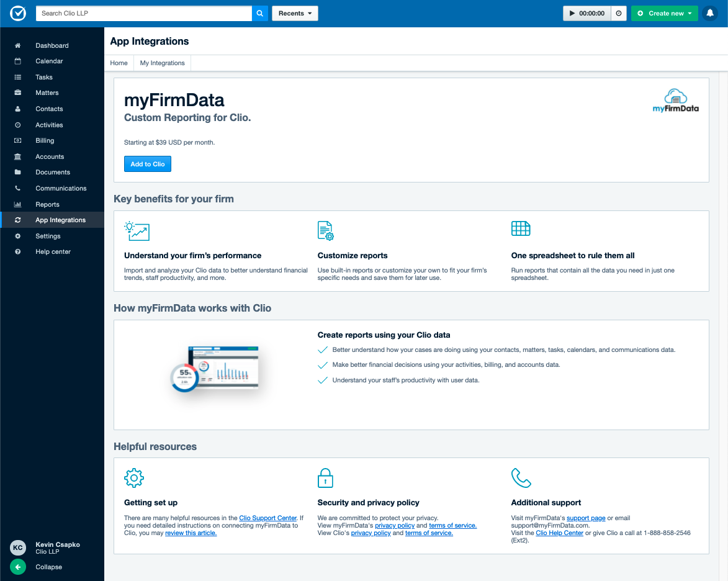The image size is (728, 581).
Task: Click the Reports chart icon
Action: (x=17, y=204)
